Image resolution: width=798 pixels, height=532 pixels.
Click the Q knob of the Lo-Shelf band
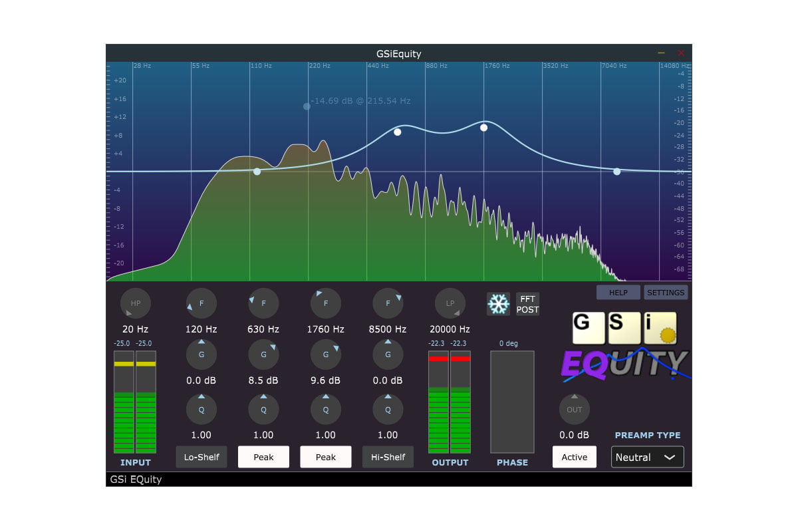pyautogui.click(x=201, y=410)
